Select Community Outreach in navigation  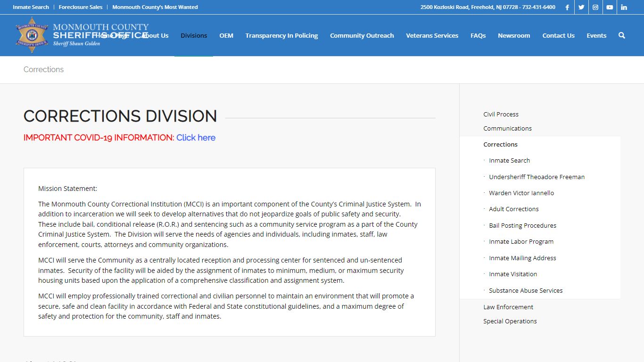pyautogui.click(x=362, y=35)
